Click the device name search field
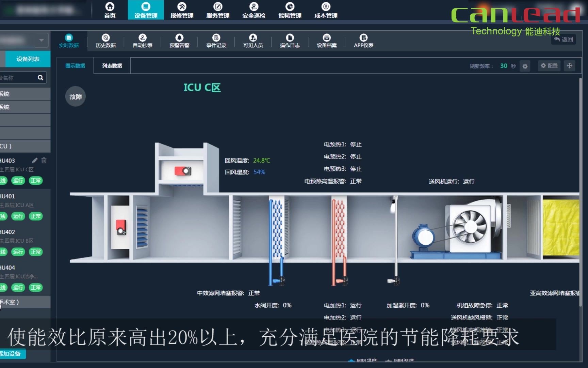Viewport: 588px width, 368px height. point(17,78)
